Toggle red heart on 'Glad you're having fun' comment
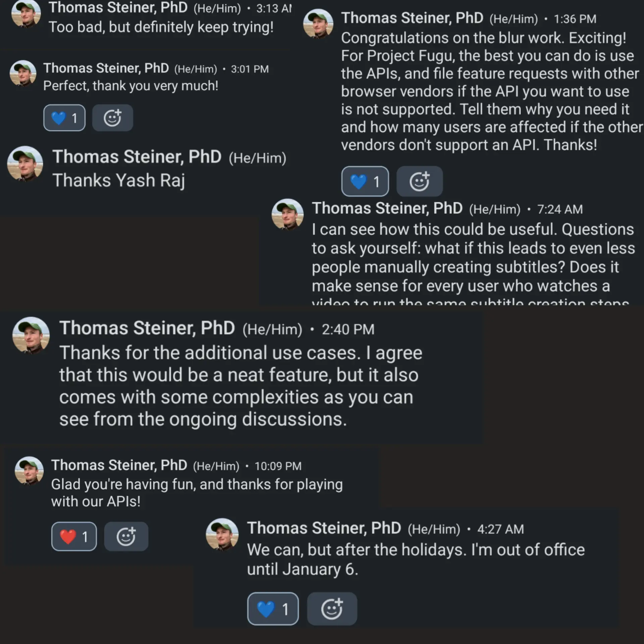 pos(74,536)
